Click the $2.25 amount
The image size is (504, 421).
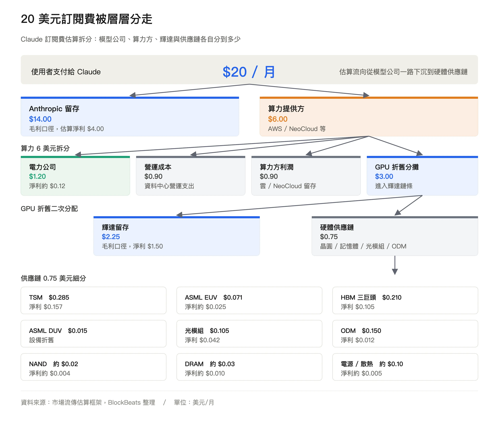click(111, 237)
